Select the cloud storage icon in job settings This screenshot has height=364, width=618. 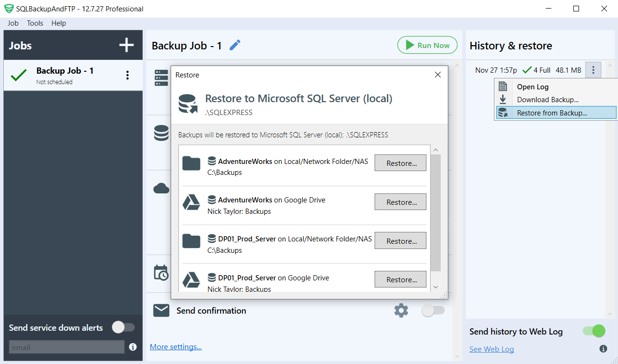click(161, 188)
